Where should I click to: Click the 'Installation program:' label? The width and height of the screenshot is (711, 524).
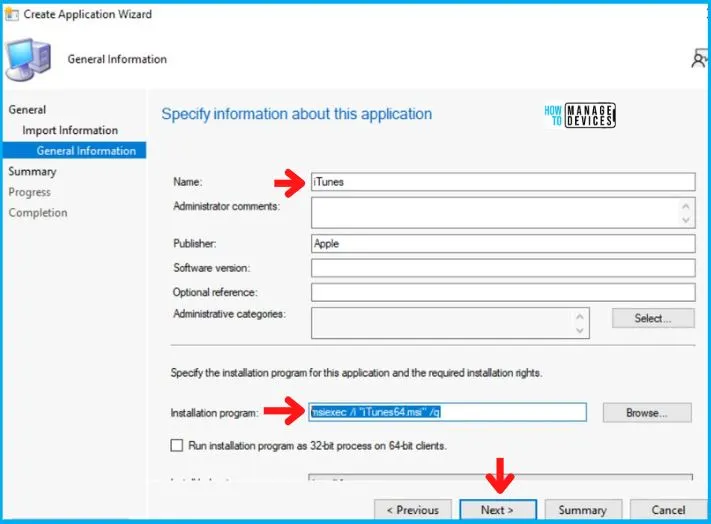[x=214, y=413]
